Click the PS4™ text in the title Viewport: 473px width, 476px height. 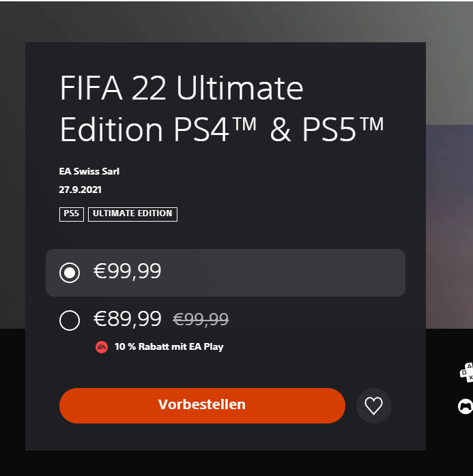(x=215, y=130)
